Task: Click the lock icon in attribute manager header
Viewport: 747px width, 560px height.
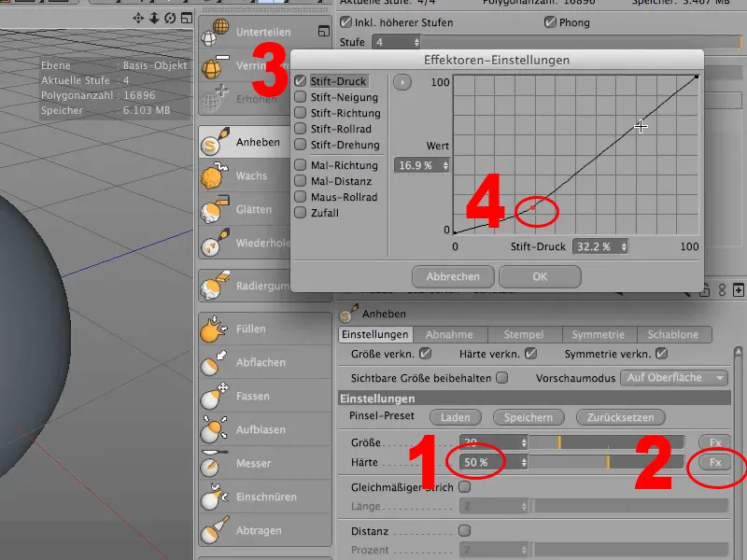Action: 705,290
